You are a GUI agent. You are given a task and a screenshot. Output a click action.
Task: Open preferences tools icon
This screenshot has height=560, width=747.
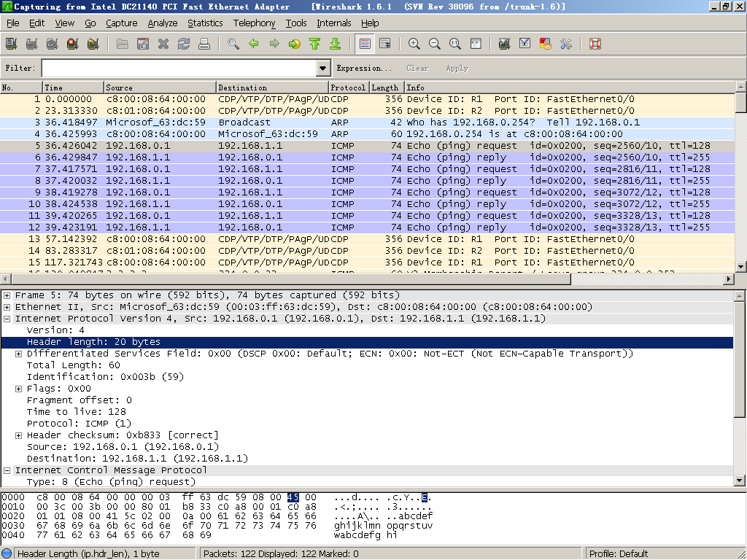click(566, 44)
